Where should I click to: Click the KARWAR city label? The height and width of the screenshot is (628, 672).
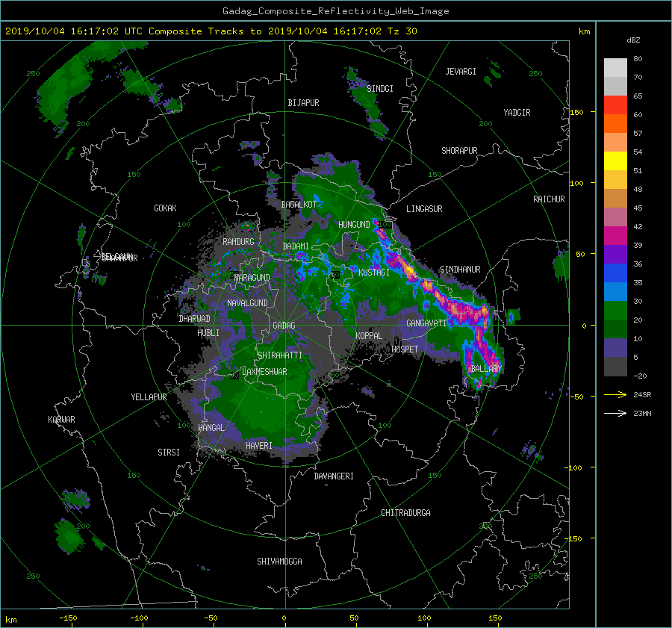pyautogui.click(x=61, y=420)
